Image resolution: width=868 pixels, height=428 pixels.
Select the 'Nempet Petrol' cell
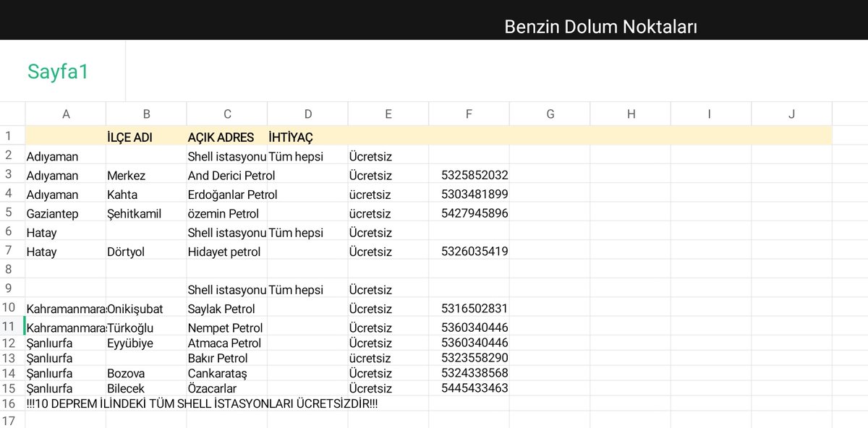(227, 328)
